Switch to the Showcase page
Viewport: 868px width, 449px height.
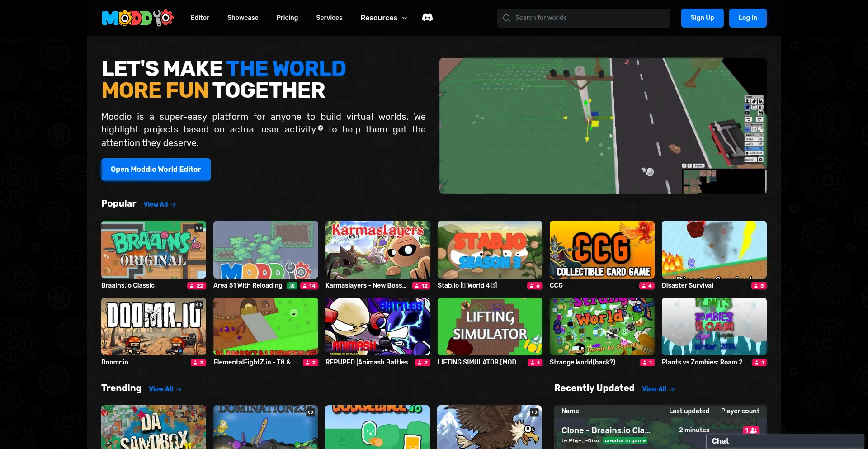click(242, 18)
